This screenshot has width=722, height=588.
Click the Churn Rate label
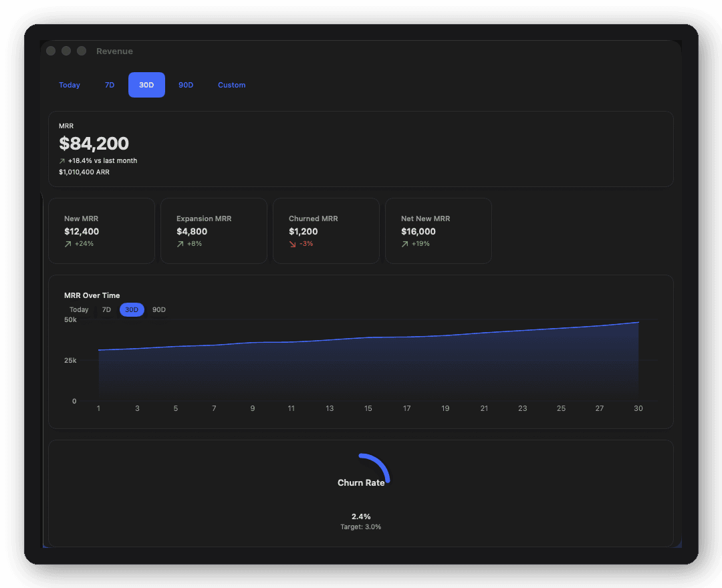point(361,482)
